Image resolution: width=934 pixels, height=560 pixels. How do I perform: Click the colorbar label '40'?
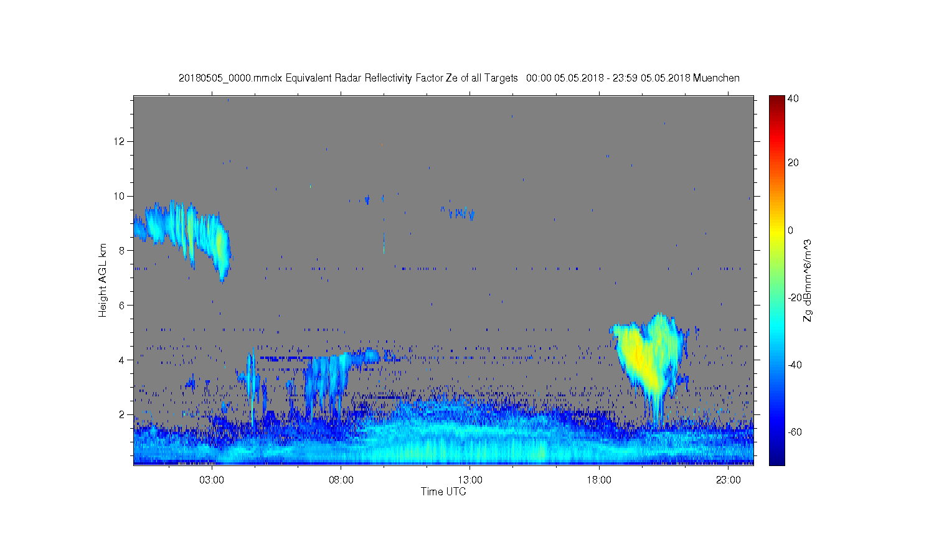[x=793, y=99]
